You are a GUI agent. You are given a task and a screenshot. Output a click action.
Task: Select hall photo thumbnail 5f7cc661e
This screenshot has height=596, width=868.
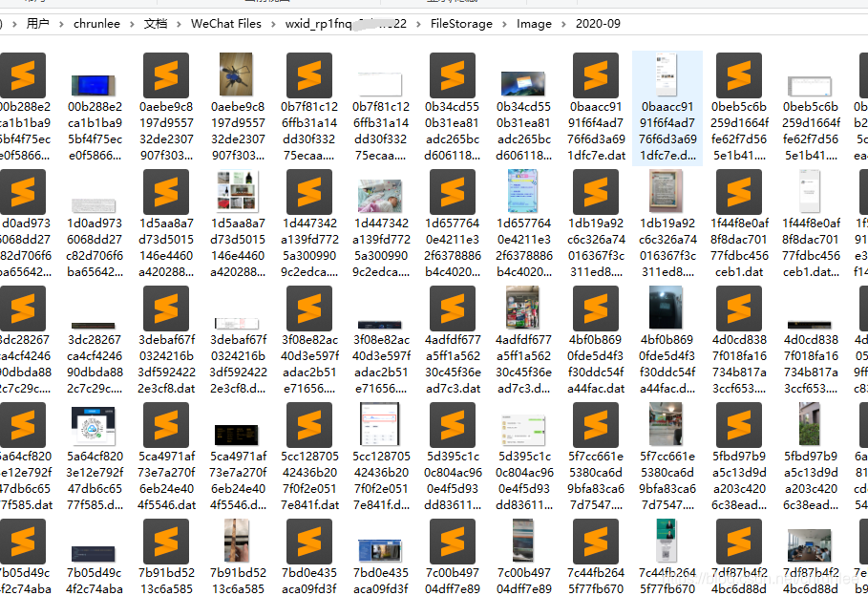pyautogui.click(x=666, y=424)
